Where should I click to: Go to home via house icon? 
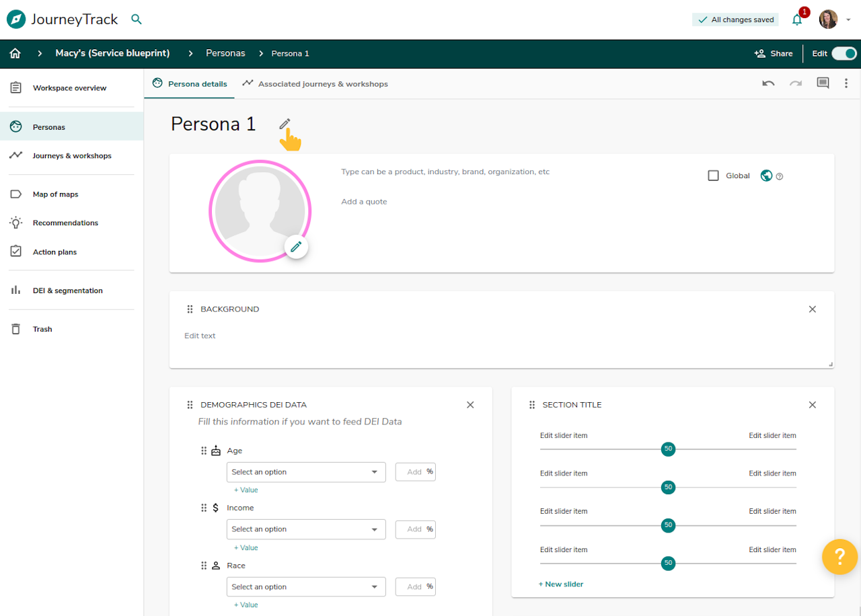click(x=15, y=53)
